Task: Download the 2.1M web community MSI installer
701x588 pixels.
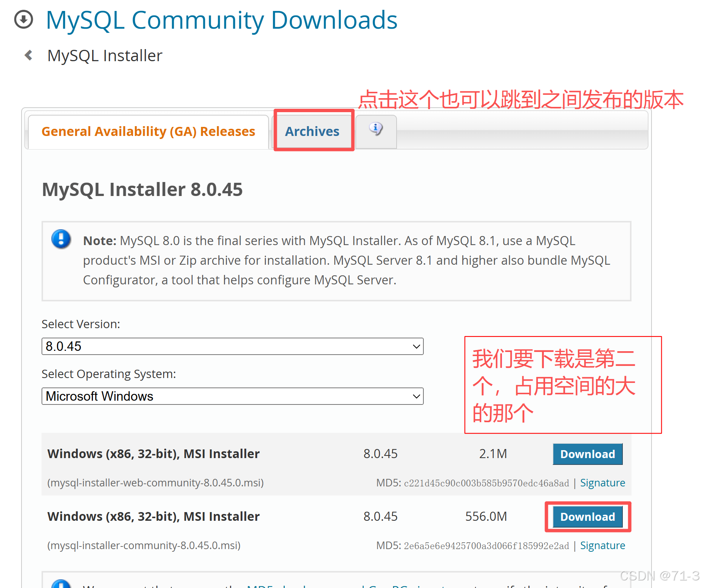Action: point(588,454)
